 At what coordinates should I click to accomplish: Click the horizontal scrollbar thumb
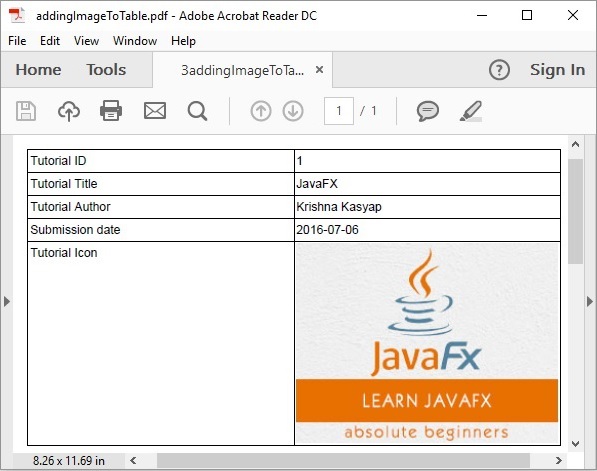click(x=343, y=461)
